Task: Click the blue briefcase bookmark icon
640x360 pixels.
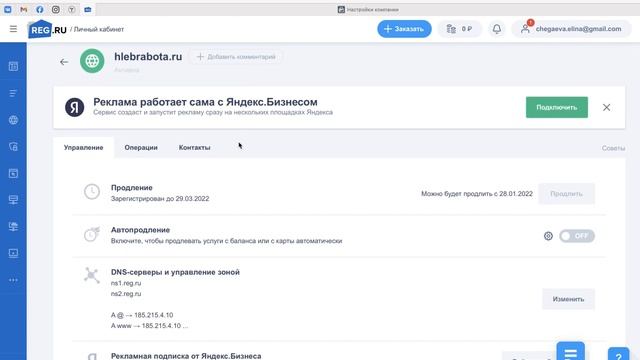Action: pos(87,9)
